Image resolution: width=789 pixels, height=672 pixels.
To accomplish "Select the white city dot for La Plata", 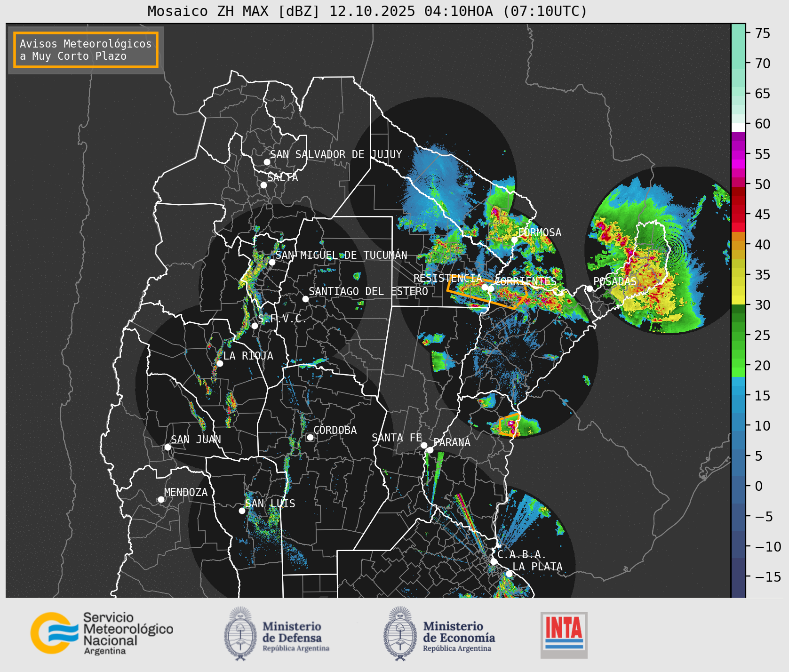I will (x=509, y=574).
